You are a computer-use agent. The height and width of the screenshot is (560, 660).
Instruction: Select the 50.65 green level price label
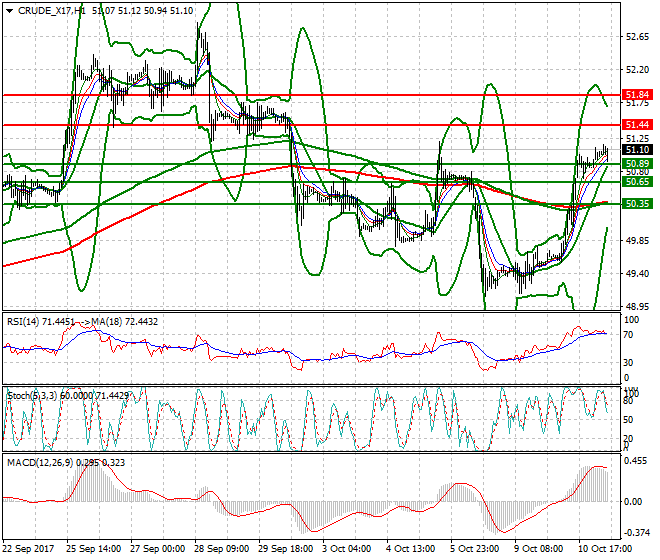coord(637,181)
